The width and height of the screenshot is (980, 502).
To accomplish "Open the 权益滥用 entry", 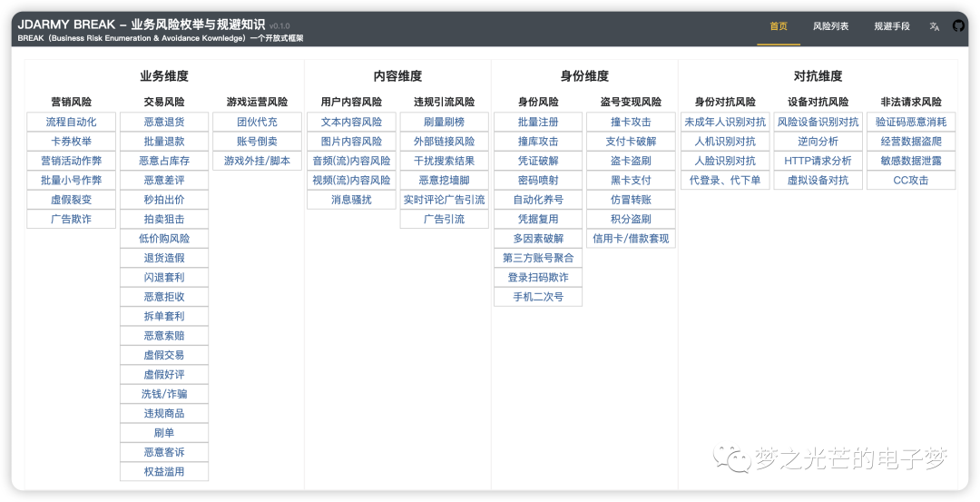I will (x=163, y=471).
